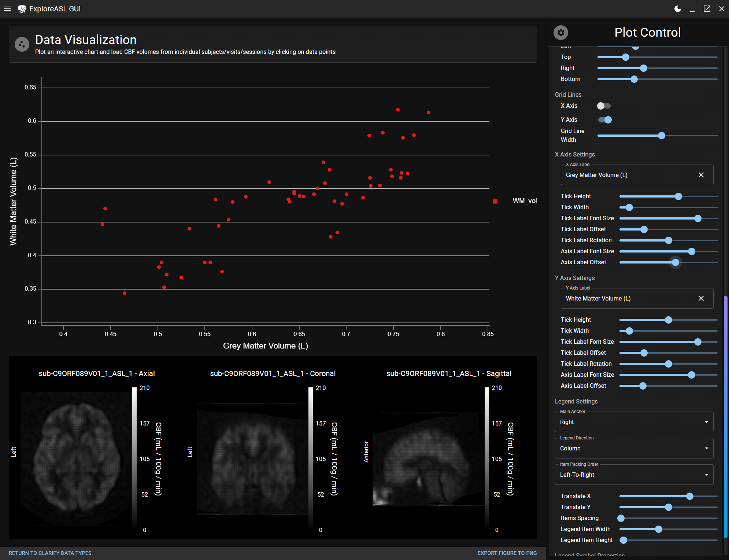Toggle dark mode moon icon
Image resolution: width=729 pixels, height=560 pixels.
pos(678,9)
